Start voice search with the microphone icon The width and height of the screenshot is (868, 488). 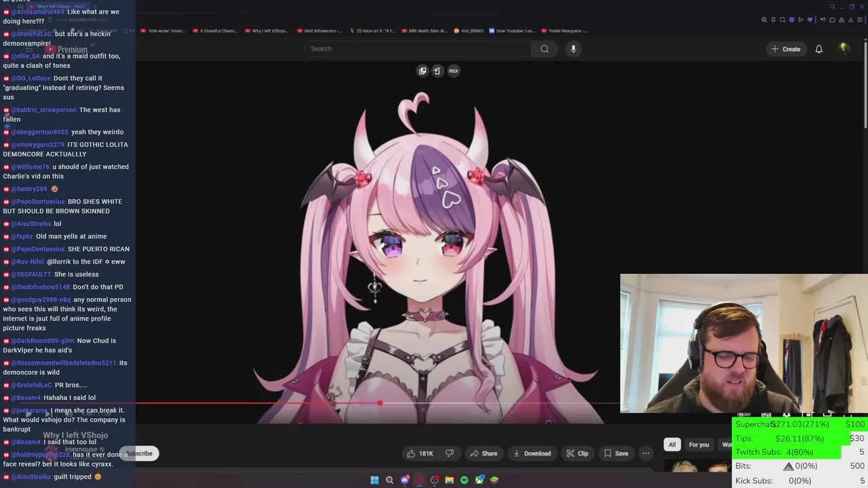[573, 49]
